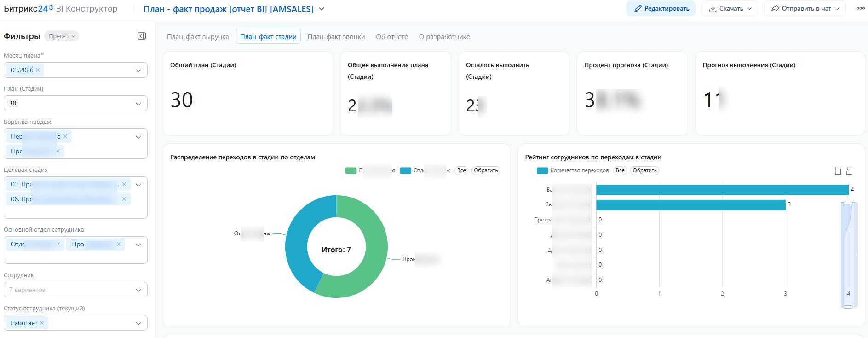
Task: Remove the 03. target stage tag
Action: [124, 184]
